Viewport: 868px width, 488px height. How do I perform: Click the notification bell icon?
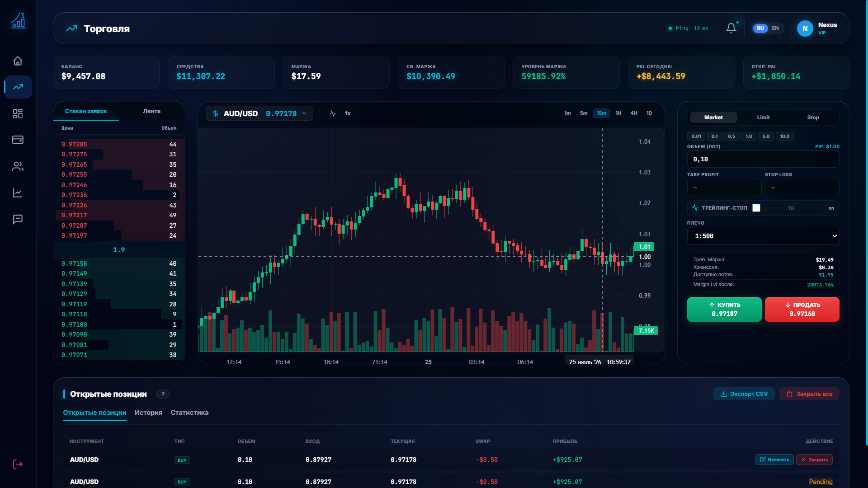[x=731, y=28]
